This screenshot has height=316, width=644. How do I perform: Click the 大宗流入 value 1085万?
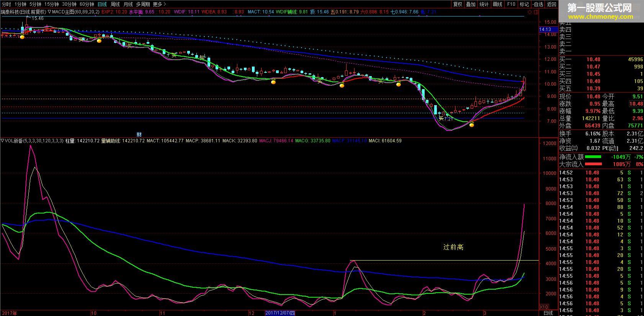pyautogui.click(x=622, y=164)
